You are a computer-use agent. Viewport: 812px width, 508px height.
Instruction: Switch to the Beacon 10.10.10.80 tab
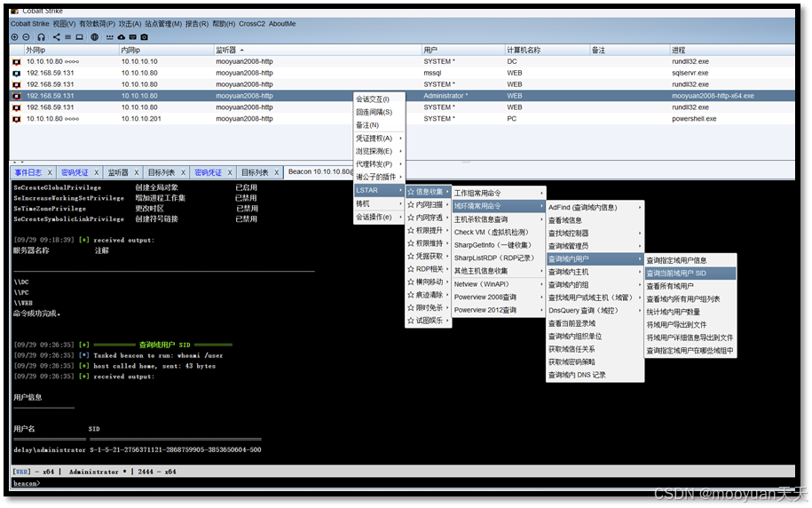[x=320, y=171]
